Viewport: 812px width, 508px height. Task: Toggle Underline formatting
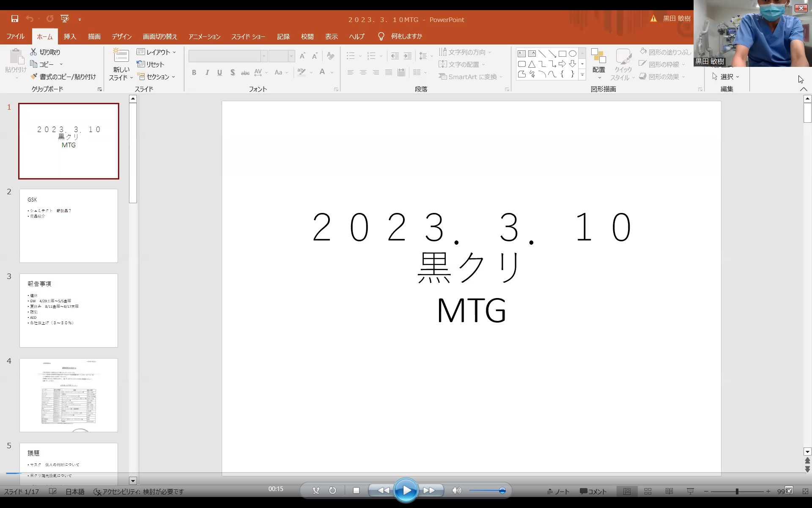point(219,72)
